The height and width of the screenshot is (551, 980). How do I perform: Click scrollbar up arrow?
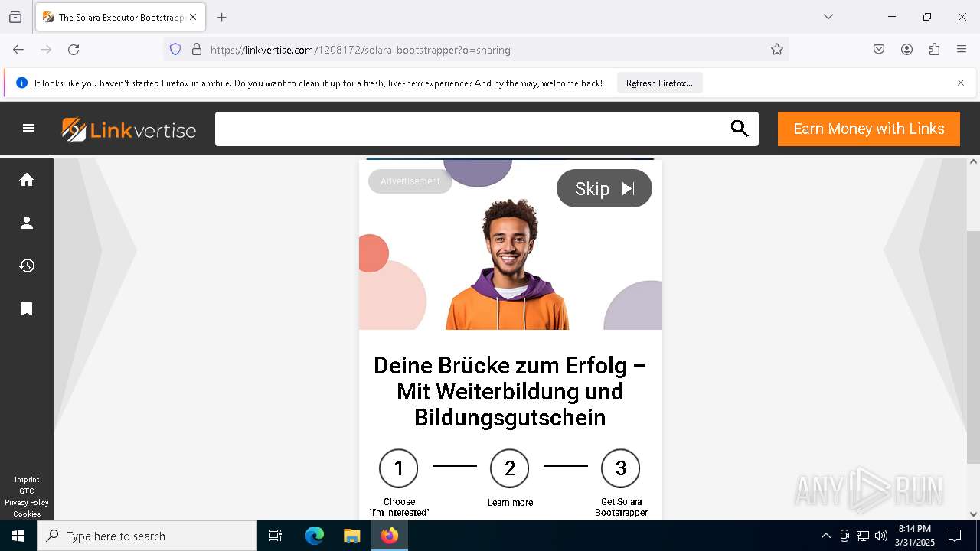pyautogui.click(x=973, y=161)
